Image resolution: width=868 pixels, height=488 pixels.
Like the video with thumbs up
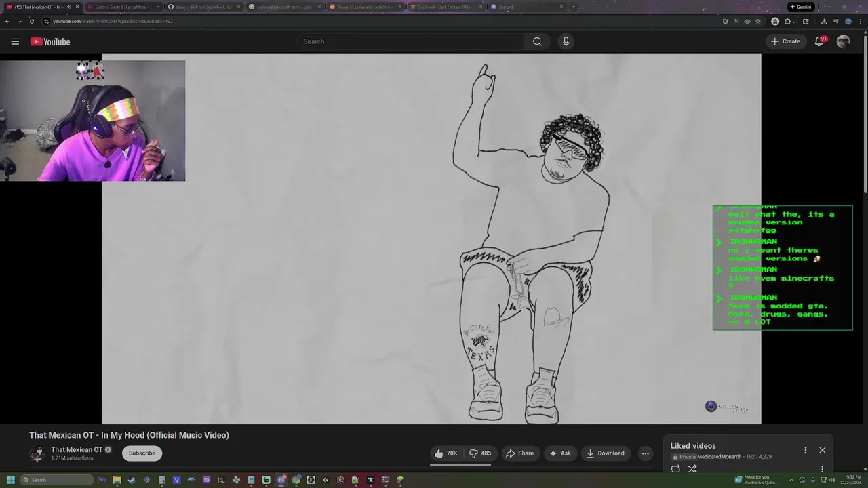(x=446, y=453)
